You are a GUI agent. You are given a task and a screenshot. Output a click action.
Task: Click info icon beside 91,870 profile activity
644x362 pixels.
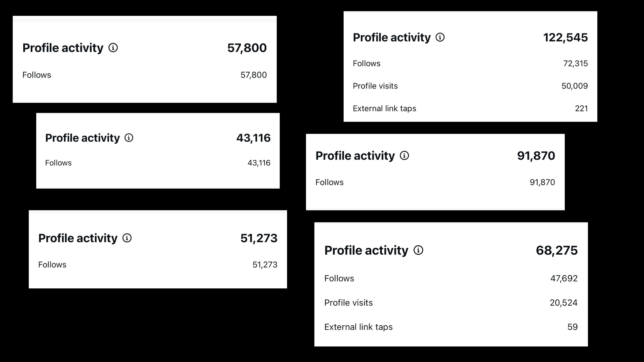[404, 156]
